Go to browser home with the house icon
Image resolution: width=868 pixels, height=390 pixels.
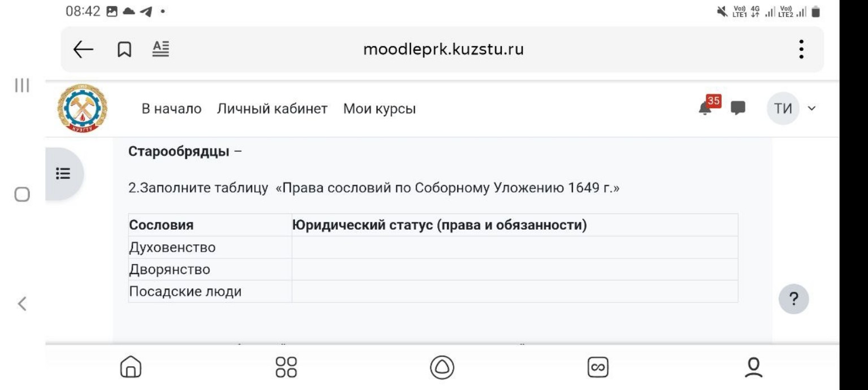(x=130, y=367)
